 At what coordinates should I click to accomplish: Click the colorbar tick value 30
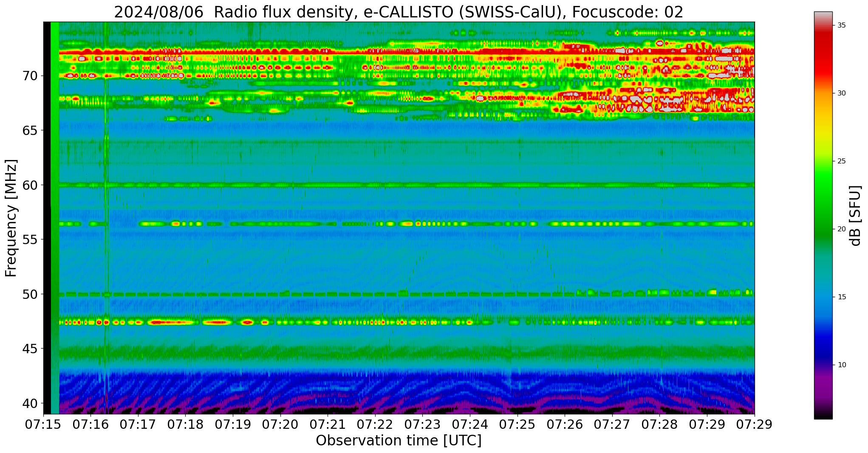[x=841, y=93]
